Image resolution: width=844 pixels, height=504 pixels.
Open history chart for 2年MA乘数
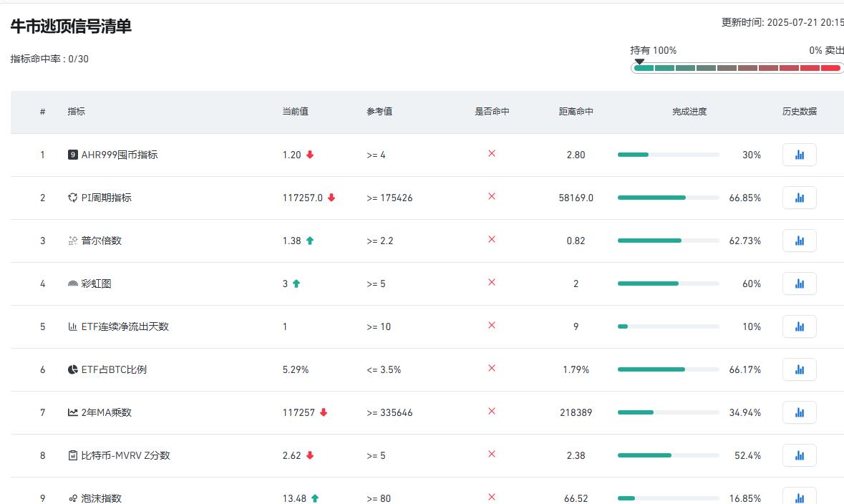tap(799, 412)
